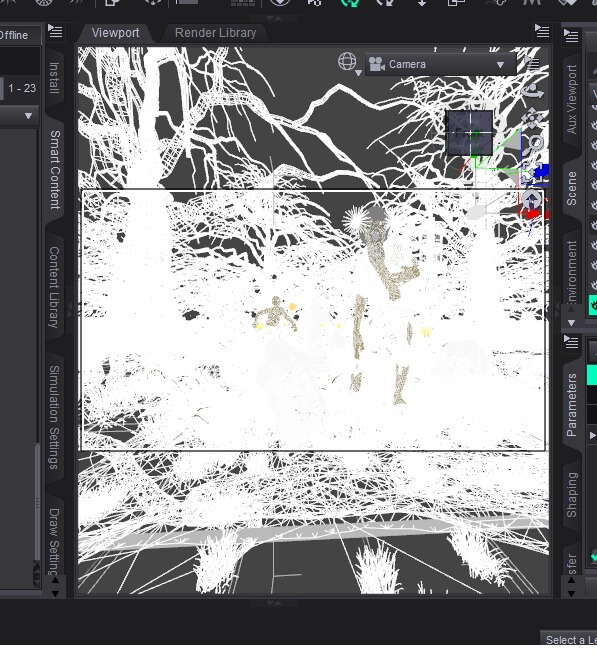Open the Camera view selection dropdown

[x=441, y=64]
